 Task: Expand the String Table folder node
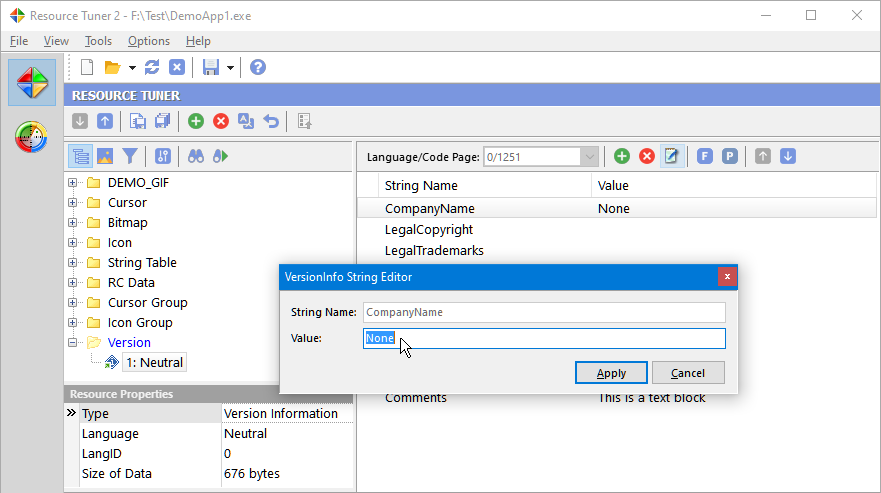coord(72,263)
